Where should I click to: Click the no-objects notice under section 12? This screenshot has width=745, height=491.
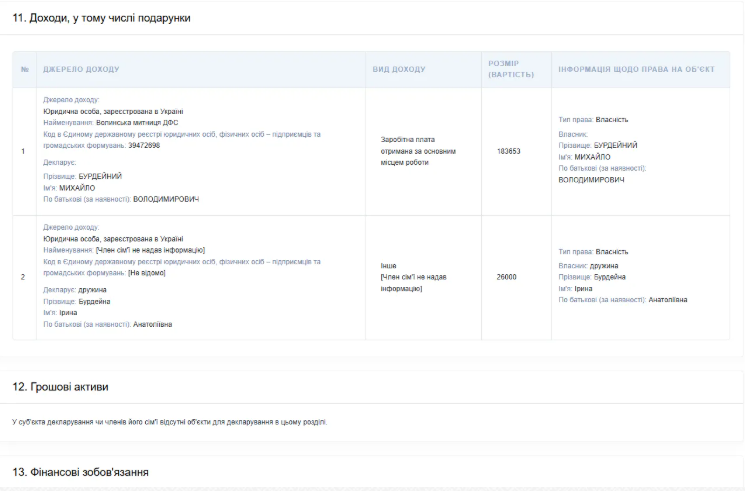(170, 422)
